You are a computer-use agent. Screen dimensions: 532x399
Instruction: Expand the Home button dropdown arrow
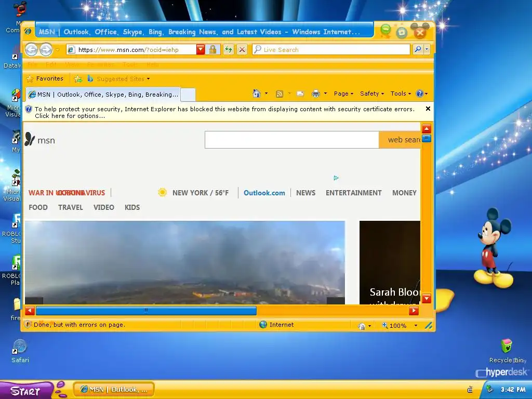[266, 94]
